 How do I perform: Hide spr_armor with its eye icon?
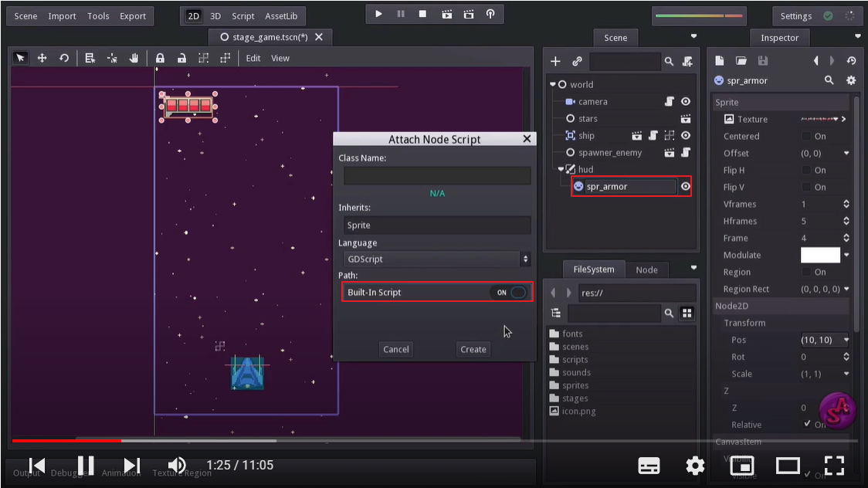685,186
